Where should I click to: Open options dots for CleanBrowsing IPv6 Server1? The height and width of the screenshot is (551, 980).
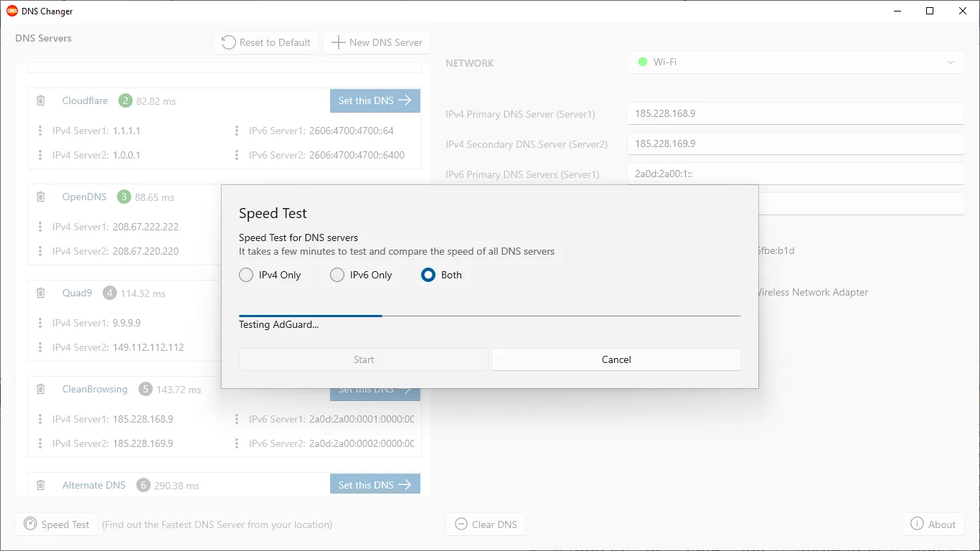click(x=237, y=419)
